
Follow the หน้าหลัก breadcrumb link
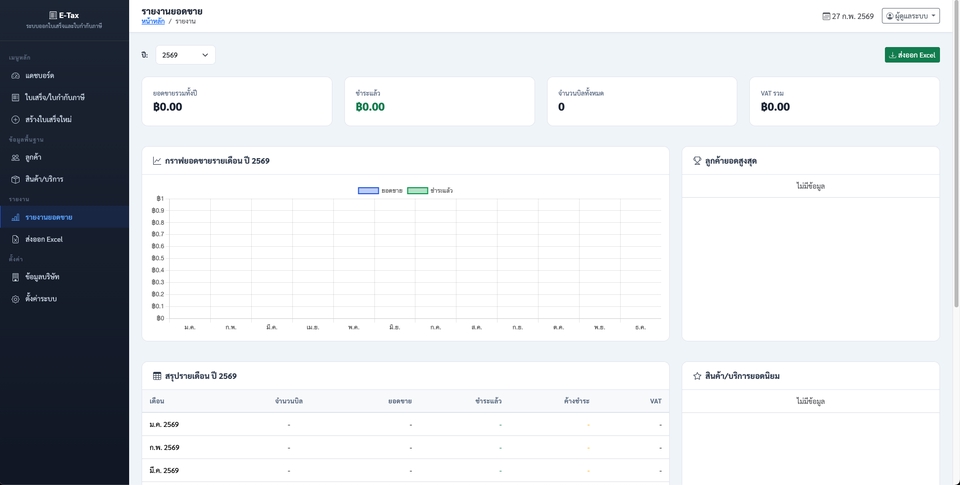[x=153, y=21]
